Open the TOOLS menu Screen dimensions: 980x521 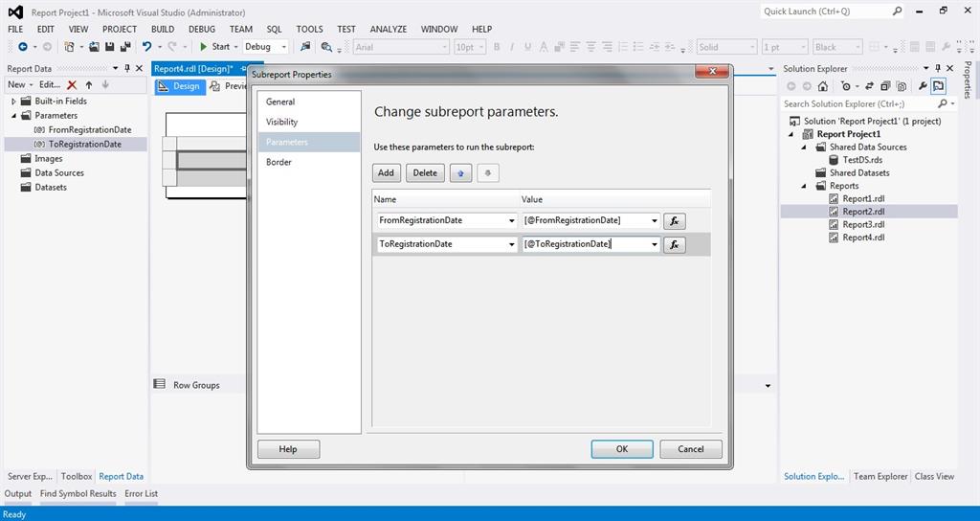click(x=309, y=29)
